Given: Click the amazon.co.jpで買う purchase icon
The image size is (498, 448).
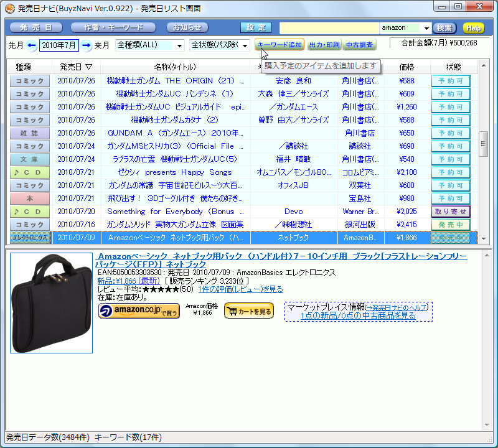Looking at the screenshot, I should coord(138,310).
